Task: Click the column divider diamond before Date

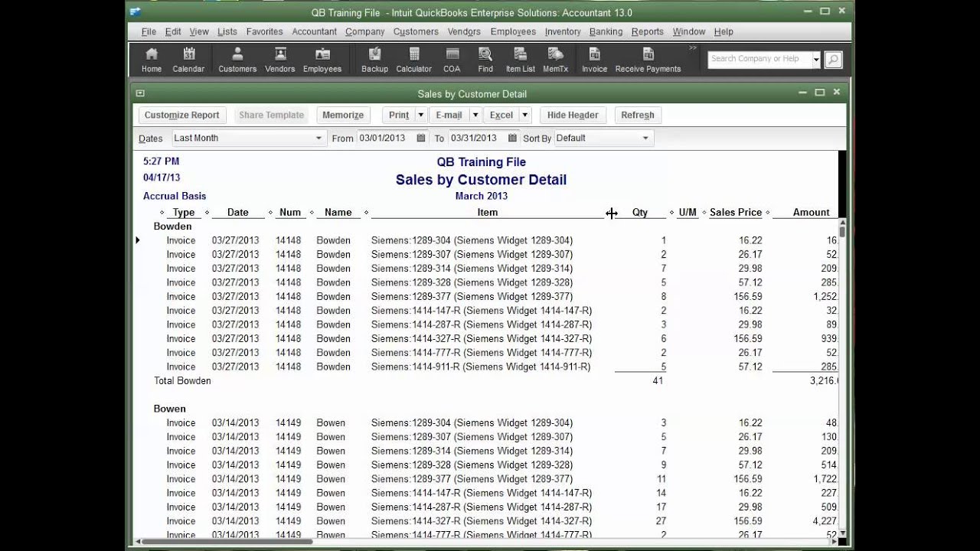Action: 207,212
